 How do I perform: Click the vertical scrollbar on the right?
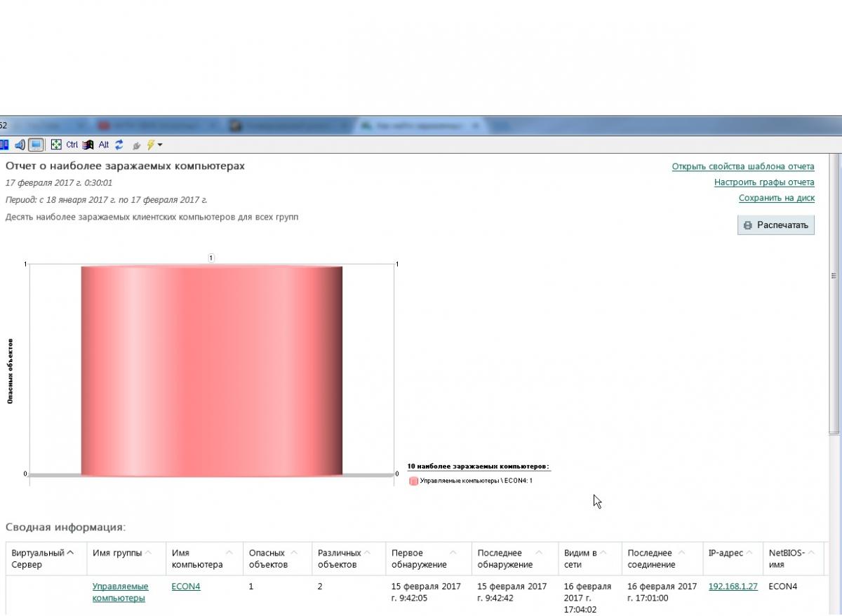[x=834, y=295]
